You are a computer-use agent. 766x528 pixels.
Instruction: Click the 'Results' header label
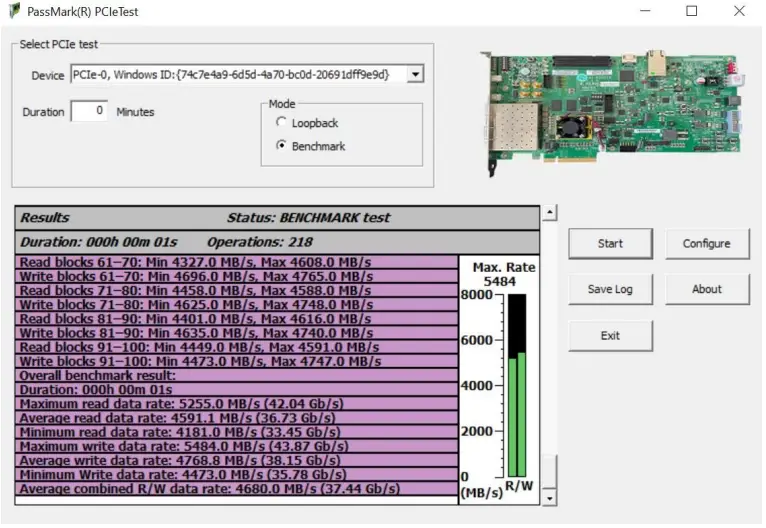[x=45, y=218]
